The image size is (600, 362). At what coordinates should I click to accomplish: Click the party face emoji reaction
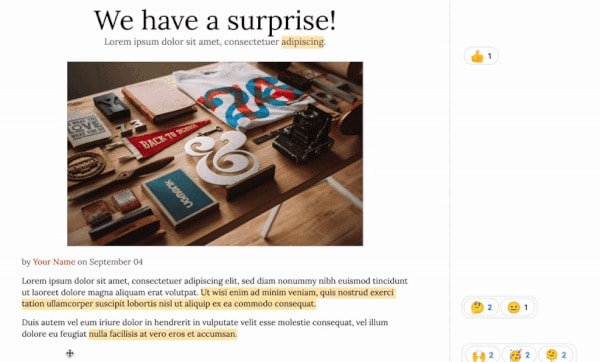[518, 355]
